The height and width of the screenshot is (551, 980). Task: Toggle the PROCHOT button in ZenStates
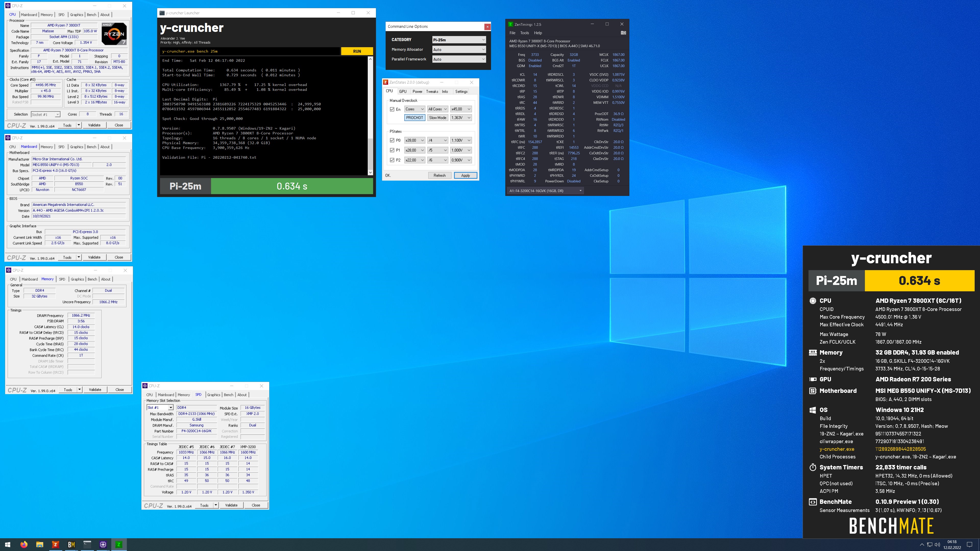coord(414,118)
